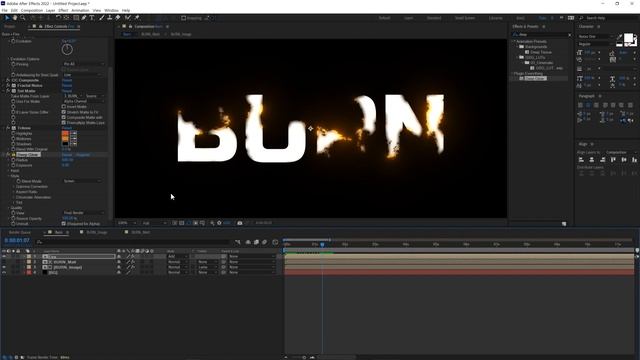Select the Hand tool
640x360 pixels.
coord(15,18)
